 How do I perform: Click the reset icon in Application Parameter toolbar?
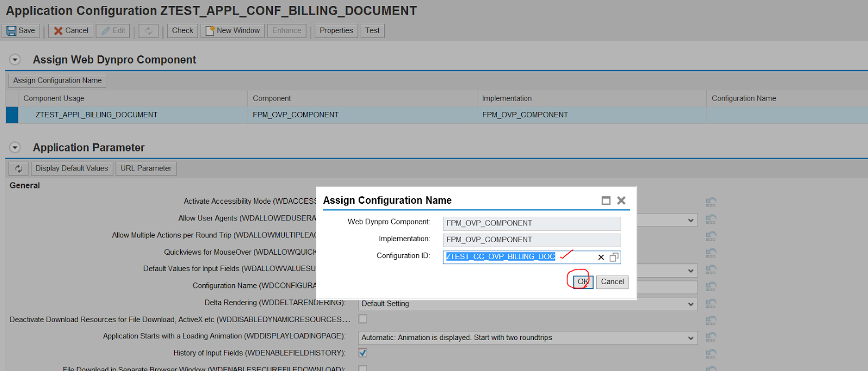[x=18, y=169]
